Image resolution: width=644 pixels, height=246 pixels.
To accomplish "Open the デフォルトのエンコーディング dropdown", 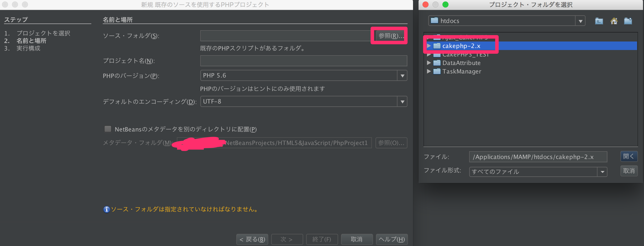I will (402, 101).
